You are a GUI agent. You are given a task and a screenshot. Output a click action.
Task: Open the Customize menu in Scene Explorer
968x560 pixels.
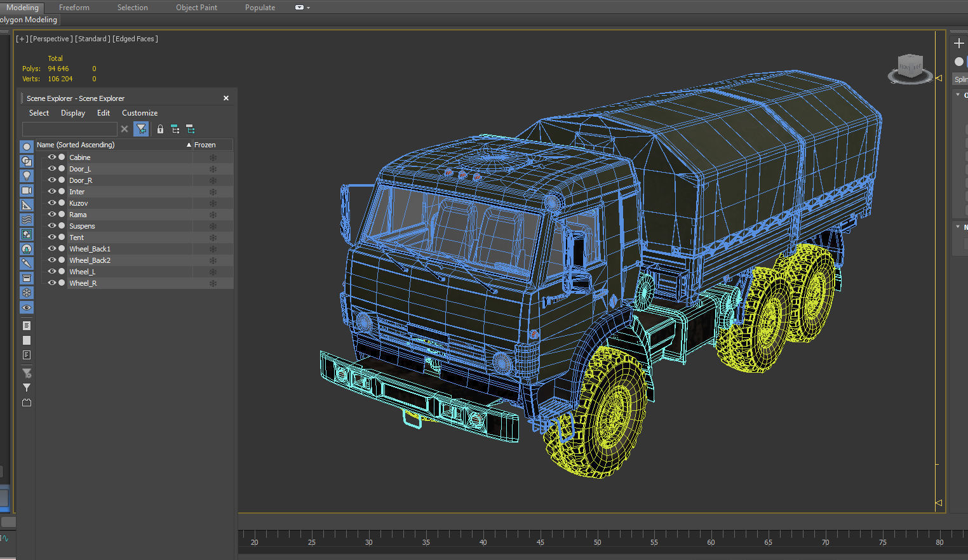140,113
